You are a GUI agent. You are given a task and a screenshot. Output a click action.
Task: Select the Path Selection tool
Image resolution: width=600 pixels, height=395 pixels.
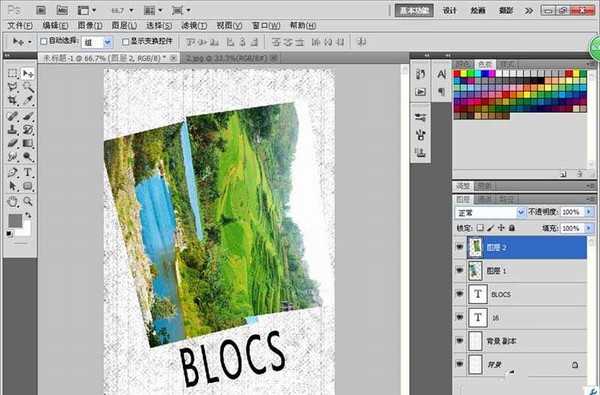13,186
